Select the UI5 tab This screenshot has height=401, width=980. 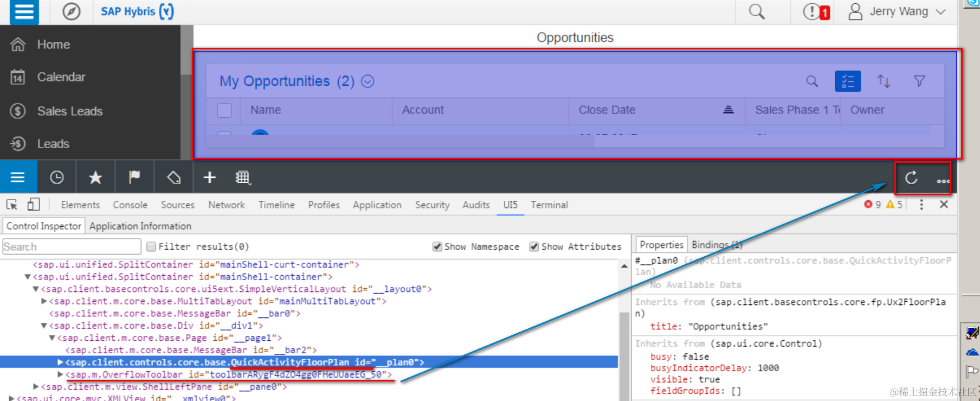point(510,205)
